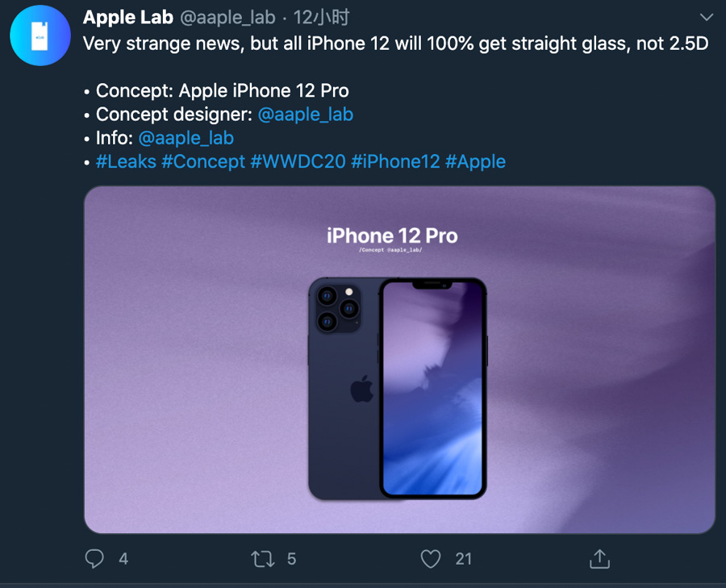
Task: Click the Apple Lab display name
Action: (x=129, y=17)
